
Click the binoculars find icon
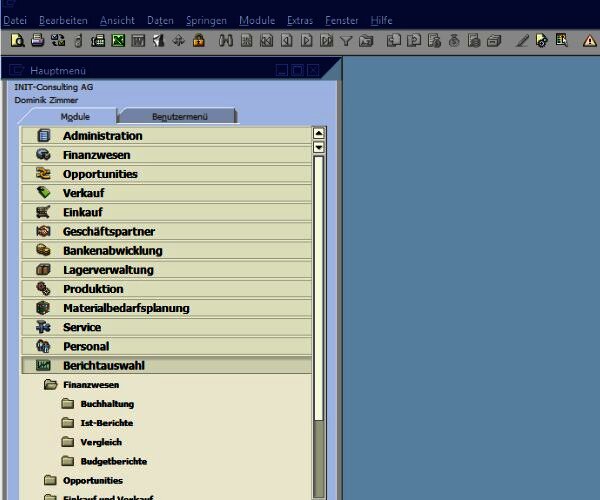(x=225, y=41)
